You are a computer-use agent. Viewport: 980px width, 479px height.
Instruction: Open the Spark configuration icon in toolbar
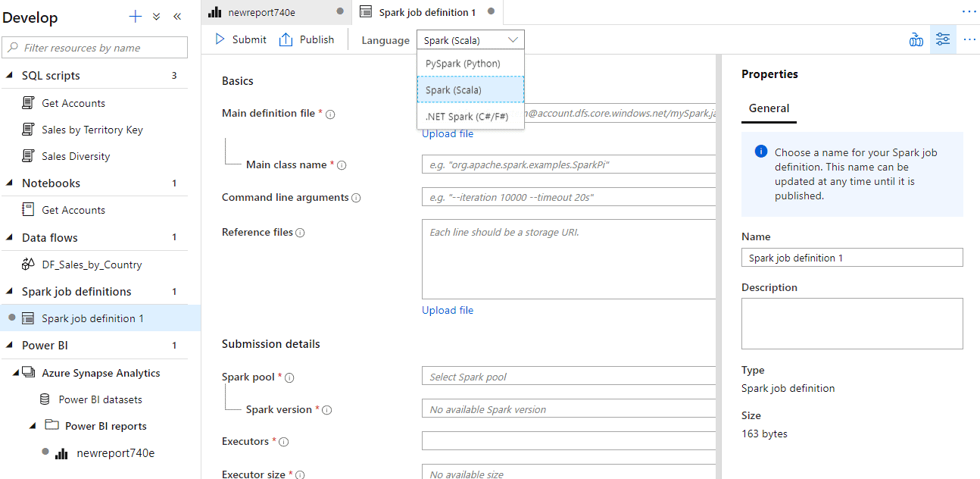click(x=916, y=39)
